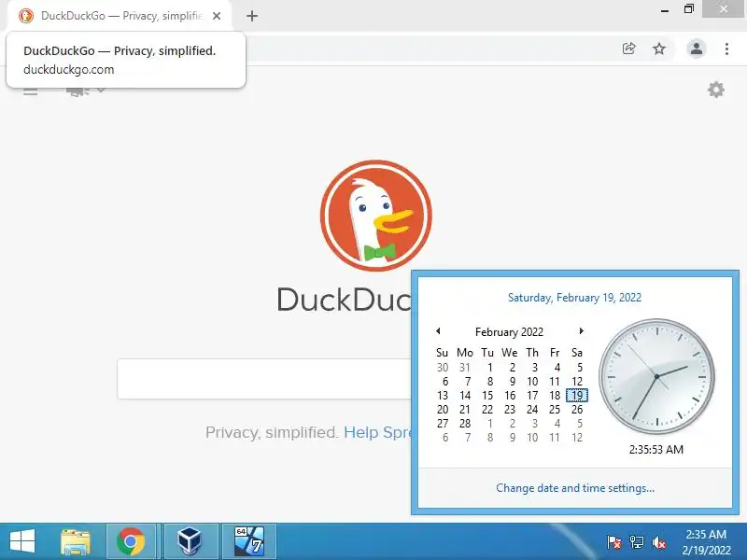
Task: Click the Action Center flag tray icon
Action: (x=614, y=542)
